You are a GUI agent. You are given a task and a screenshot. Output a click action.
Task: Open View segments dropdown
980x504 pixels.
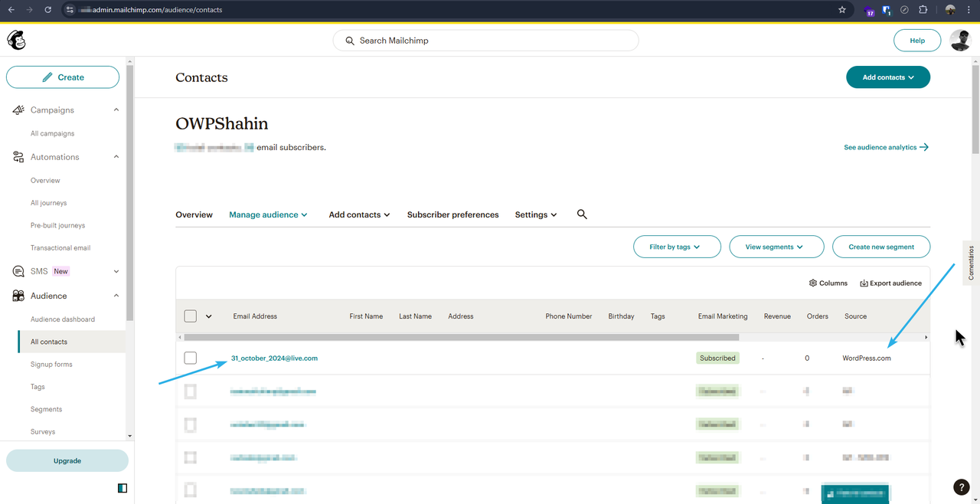[x=776, y=247]
